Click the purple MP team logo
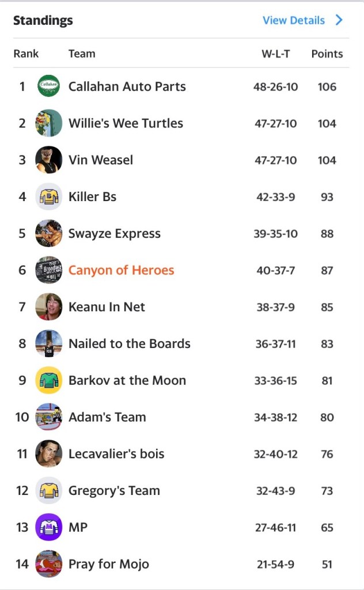Image resolution: width=364 pixels, height=590 pixels. [x=48, y=527]
